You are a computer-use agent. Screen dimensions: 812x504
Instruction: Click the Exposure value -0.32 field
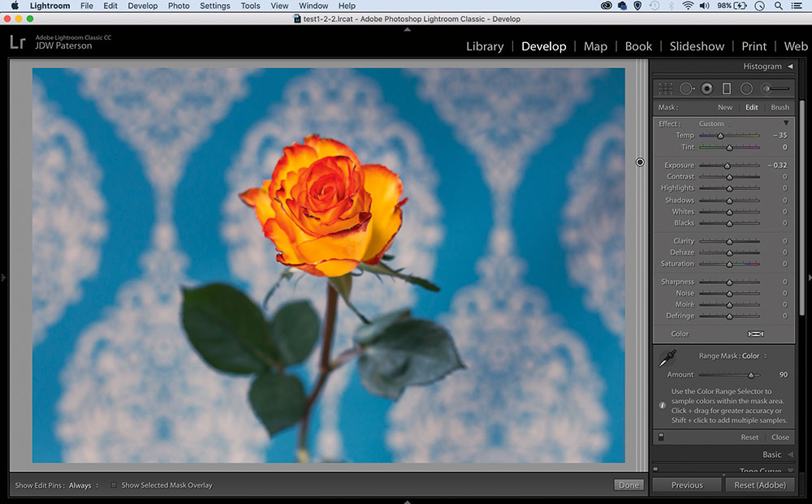tap(777, 166)
